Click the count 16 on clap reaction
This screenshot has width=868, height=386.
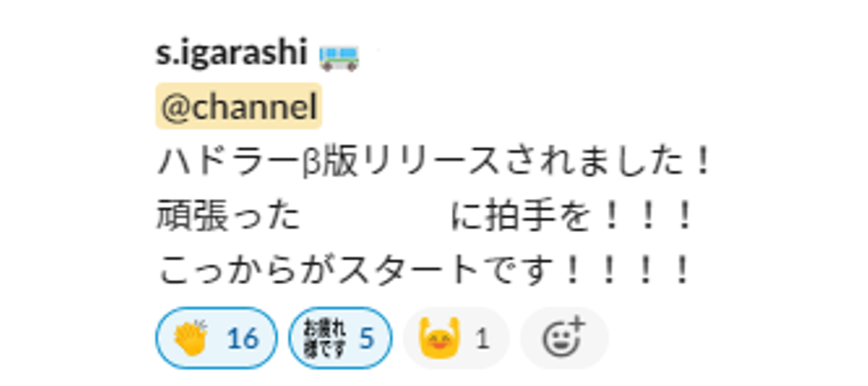243,339
